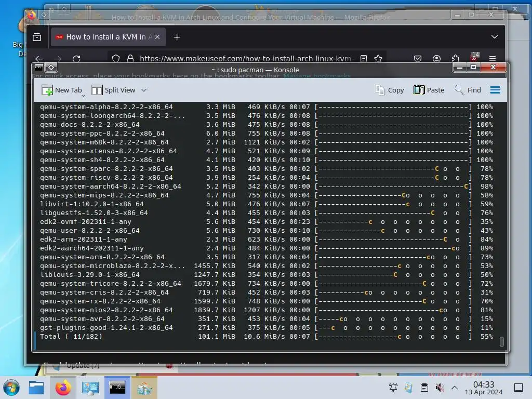Open a New Tab in Konsole
The width and height of the screenshot is (532, 399).
[x=62, y=90]
